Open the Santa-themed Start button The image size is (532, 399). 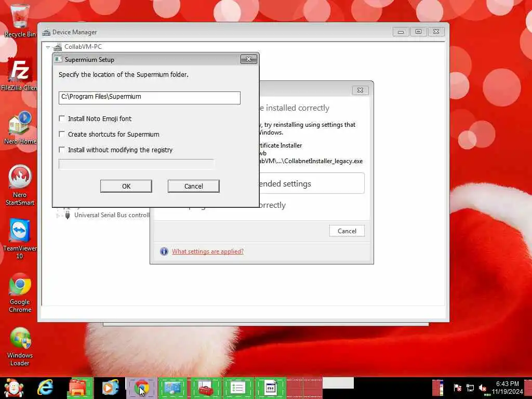(x=14, y=388)
